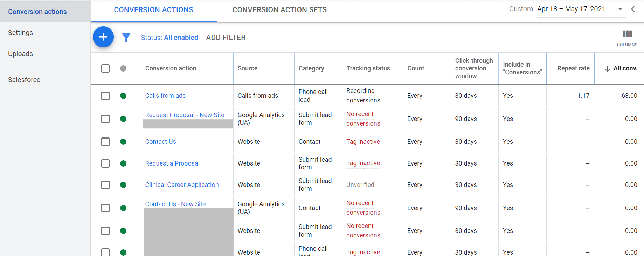Open the Calls from ads conversion action
The height and width of the screenshot is (256, 644).
click(165, 96)
